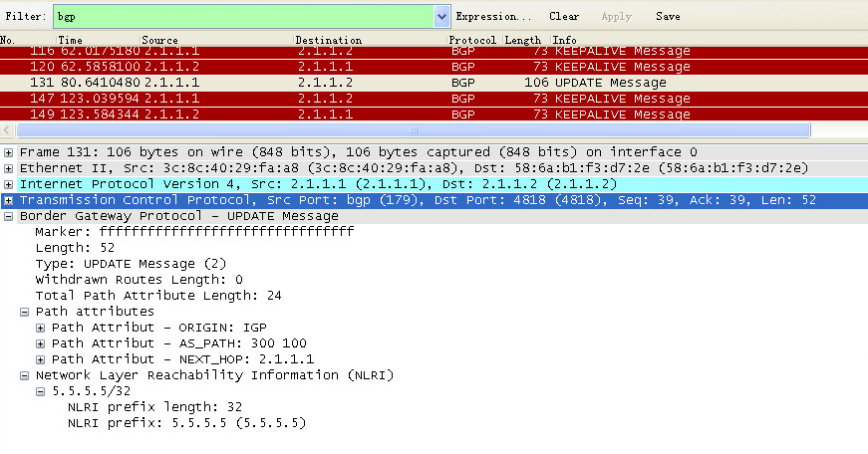Select the Path Attribut - AS_PATH line
The width and height of the screenshot is (868, 454).
click(178, 343)
